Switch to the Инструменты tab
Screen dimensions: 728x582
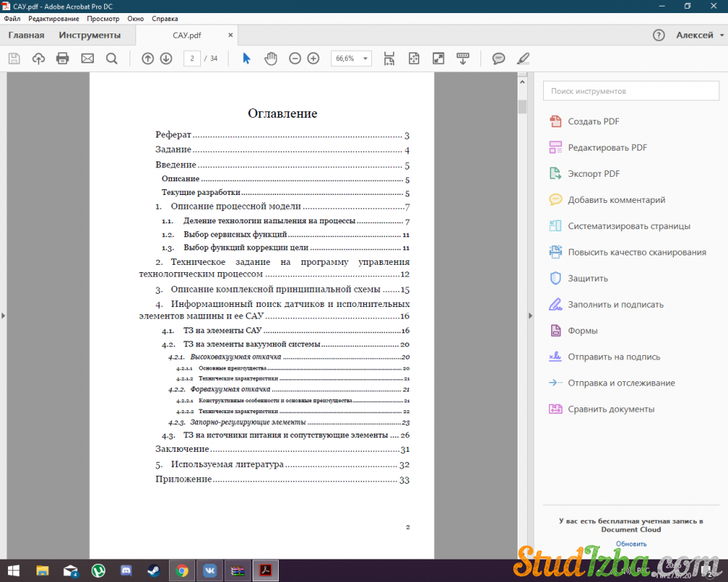[x=90, y=35]
